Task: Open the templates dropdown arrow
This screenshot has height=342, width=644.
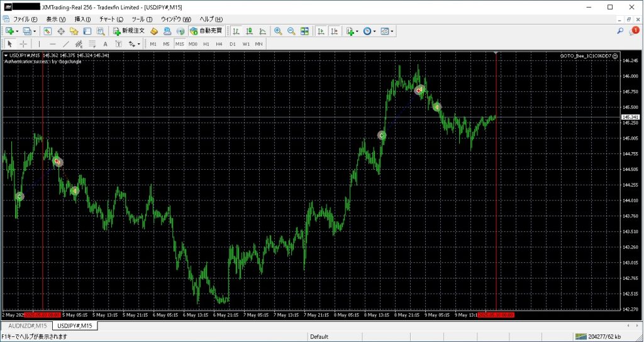Action: pyautogui.click(x=392, y=31)
